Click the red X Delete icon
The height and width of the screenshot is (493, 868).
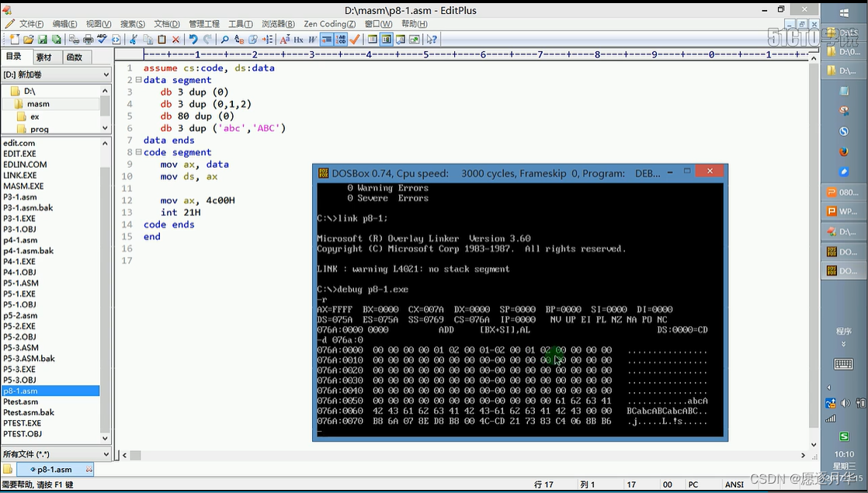pyautogui.click(x=175, y=40)
